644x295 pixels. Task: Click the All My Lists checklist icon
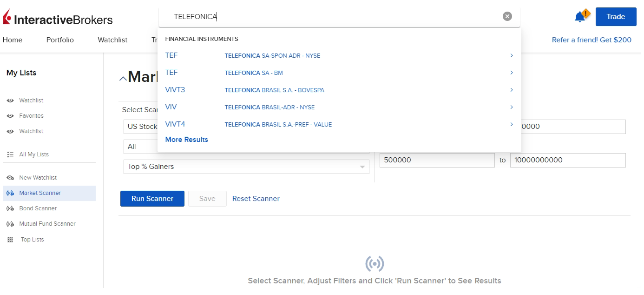(10, 154)
